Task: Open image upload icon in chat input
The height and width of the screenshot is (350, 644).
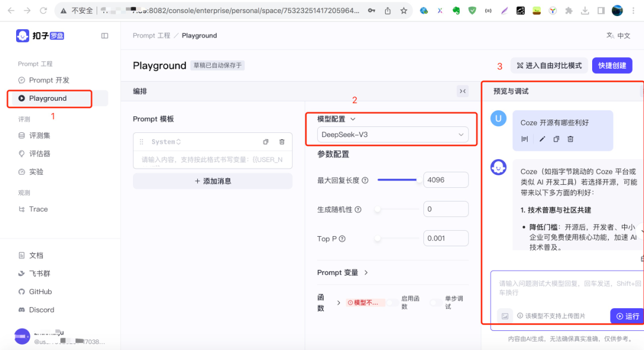Action: click(x=505, y=316)
